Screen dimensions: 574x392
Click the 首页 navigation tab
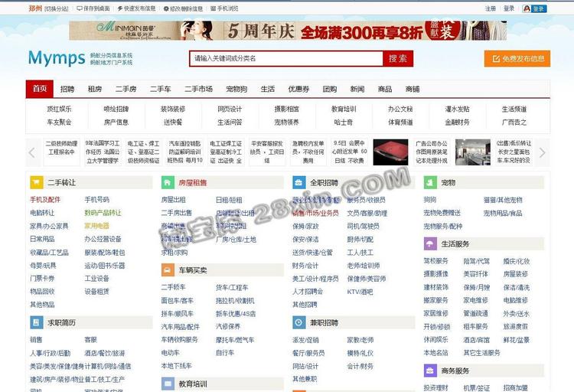[40, 89]
